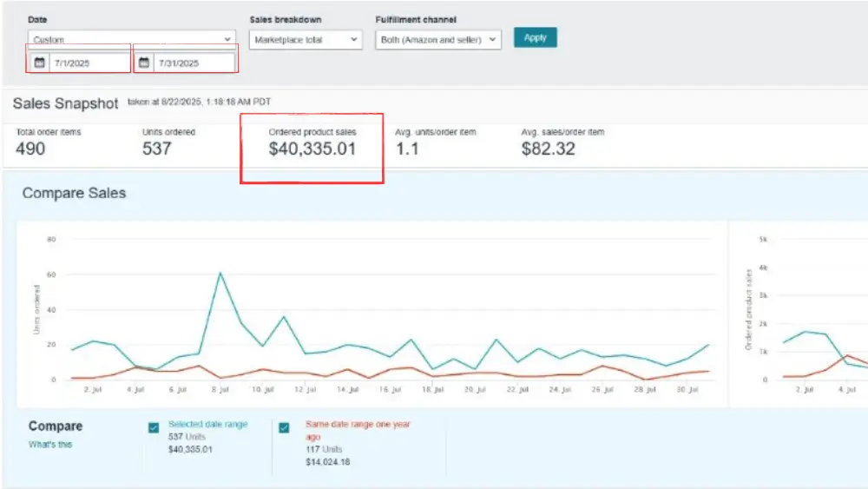This screenshot has width=868, height=489.
Task: Click the Compare Sales heading
Action: click(74, 193)
